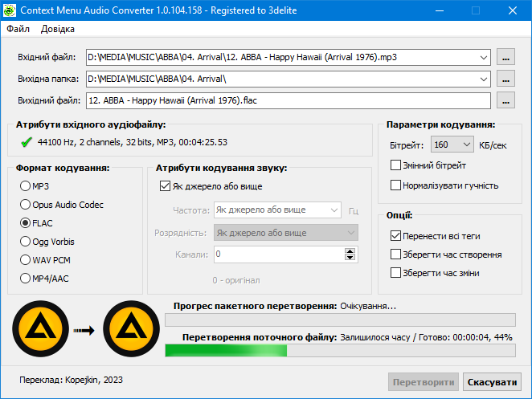The height and width of the screenshot is (399, 532).
Task: Click the '44100 Hz, 2 channels' attributes text
Action: click(133, 142)
